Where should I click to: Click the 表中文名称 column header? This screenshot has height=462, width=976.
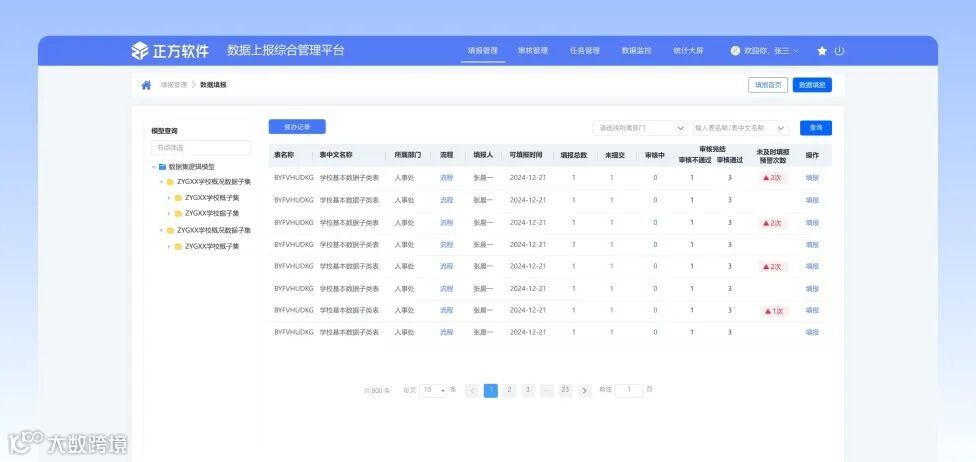tap(336, 155)
